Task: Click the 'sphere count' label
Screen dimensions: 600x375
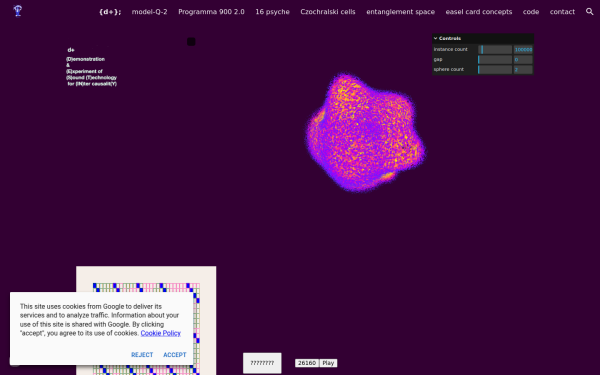Action: [448, 69]
